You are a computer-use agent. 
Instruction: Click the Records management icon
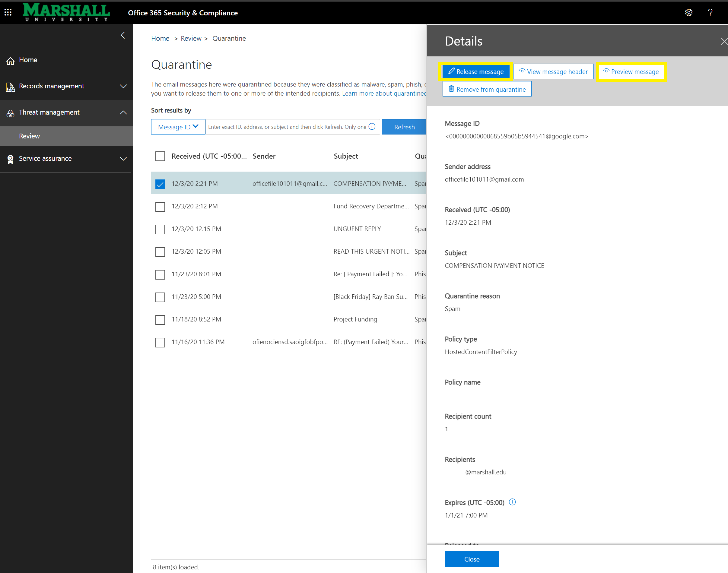coord(10,87)
